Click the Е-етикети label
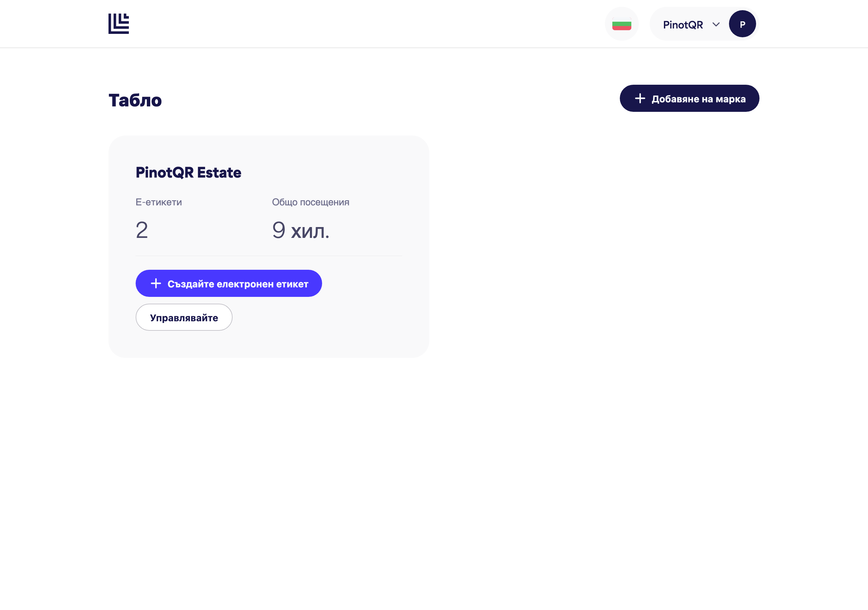Image resolution: width=868 pixels, height=610 pixels. (158, 202)
